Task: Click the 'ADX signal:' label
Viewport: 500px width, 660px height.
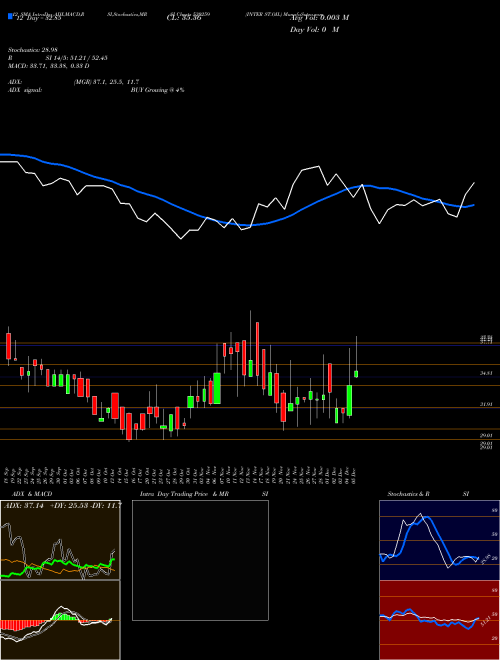Action: [x=25, y=90]
